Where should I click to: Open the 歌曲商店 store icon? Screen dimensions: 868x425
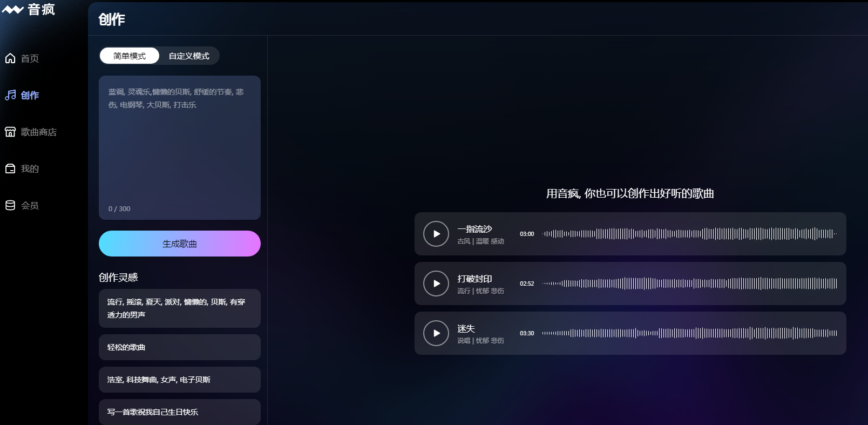click(10, 132)
